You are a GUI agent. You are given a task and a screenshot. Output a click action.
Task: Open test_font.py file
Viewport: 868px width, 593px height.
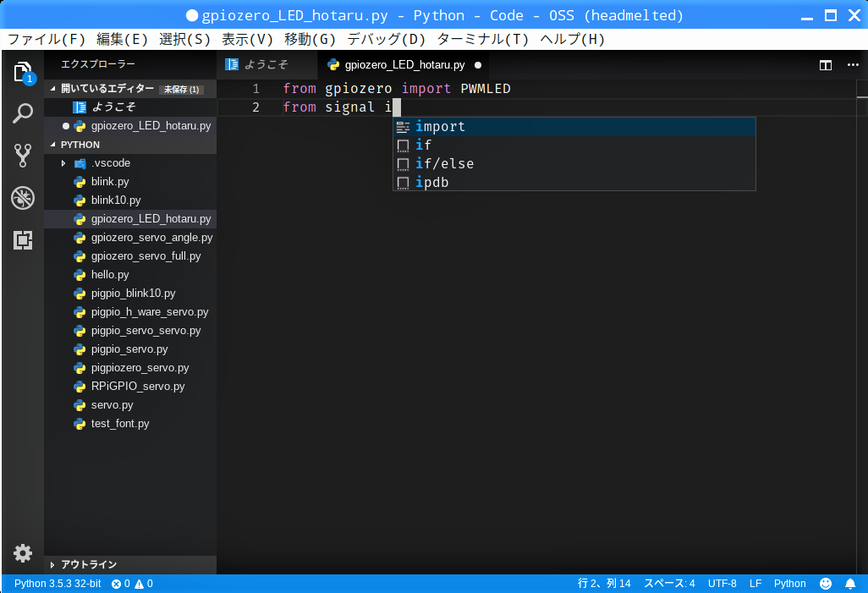(x=130, y=424)
